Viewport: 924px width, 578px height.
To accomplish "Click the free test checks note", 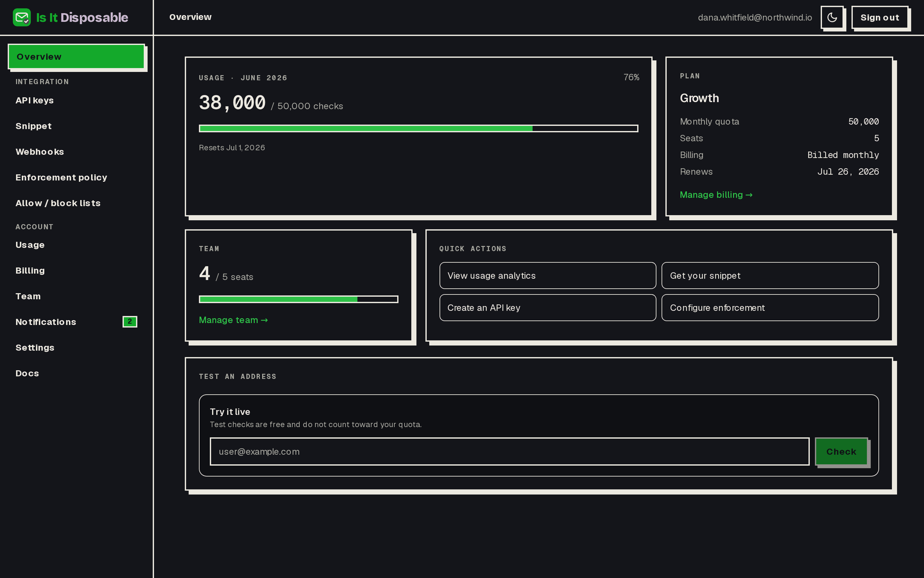I will pyautogui.click(x=316, y=425).
